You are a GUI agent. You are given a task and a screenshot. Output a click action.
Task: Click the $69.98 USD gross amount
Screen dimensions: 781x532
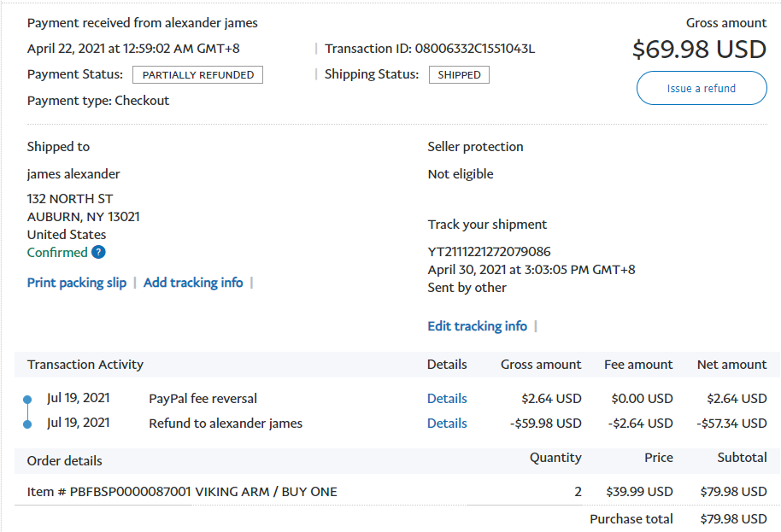pos(699,50)
